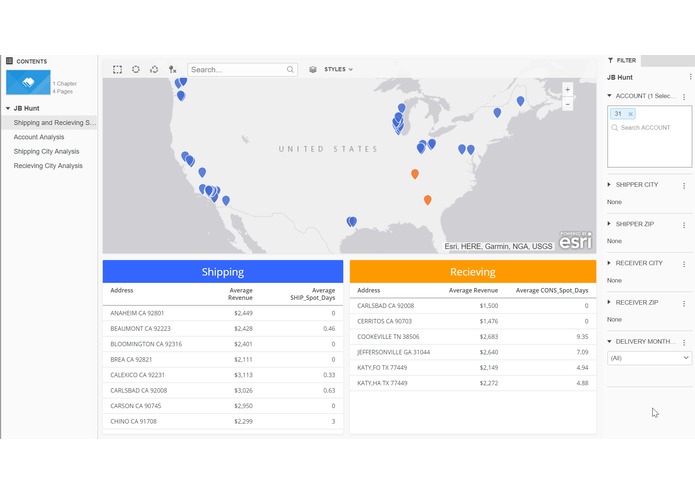Click the Filter funnel icon

[610, 60]
